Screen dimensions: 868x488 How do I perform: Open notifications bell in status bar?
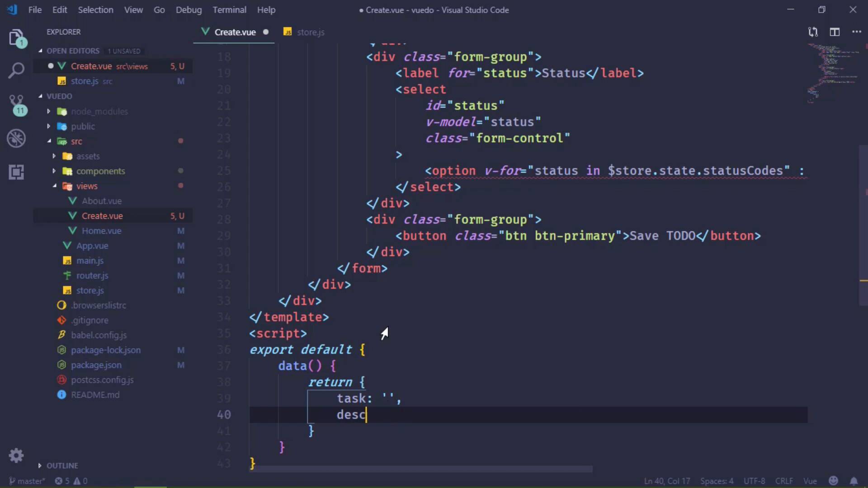click(854, 481)
